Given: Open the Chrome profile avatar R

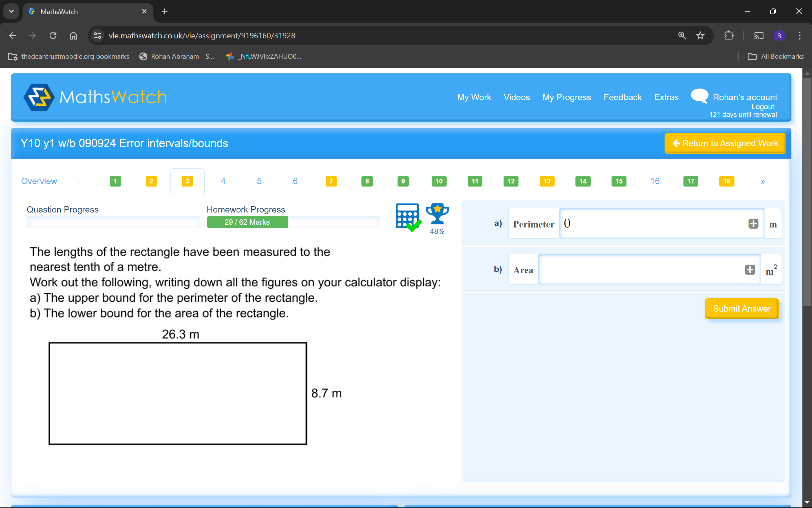Looking at the screenshot, I should click(779, 36).
